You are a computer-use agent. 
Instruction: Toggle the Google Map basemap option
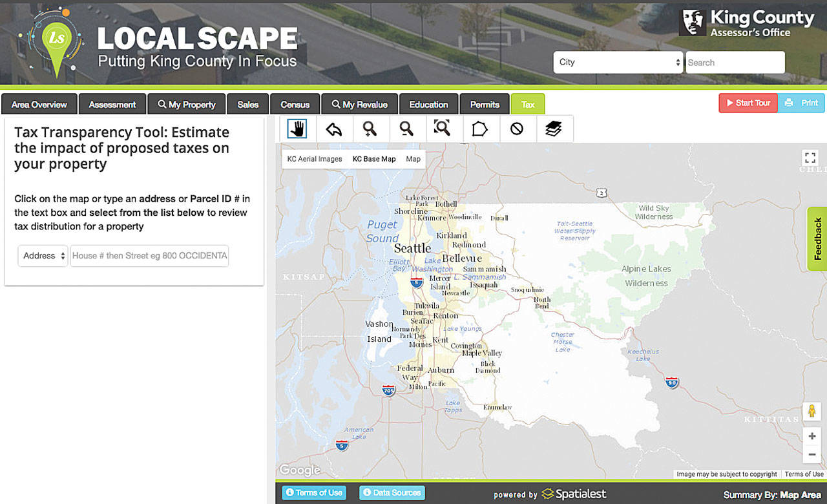413,158
